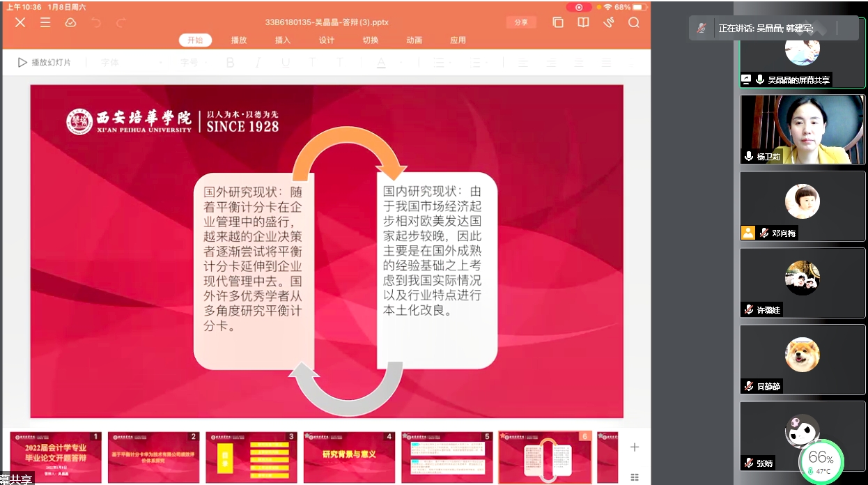The width and height of the screenshot is (868, 485).
Task: Switch to the 插入 tab
Action: [283, 40]
